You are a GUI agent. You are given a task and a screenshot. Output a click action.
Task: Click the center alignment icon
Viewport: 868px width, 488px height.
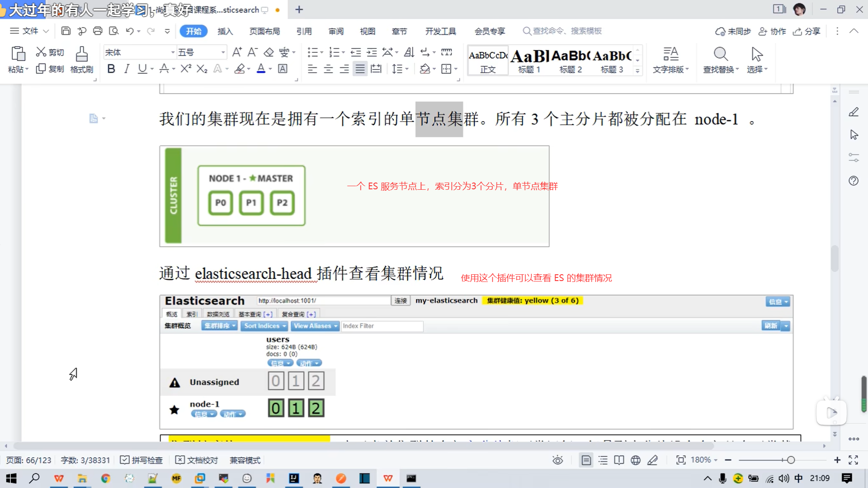[329, 69]
